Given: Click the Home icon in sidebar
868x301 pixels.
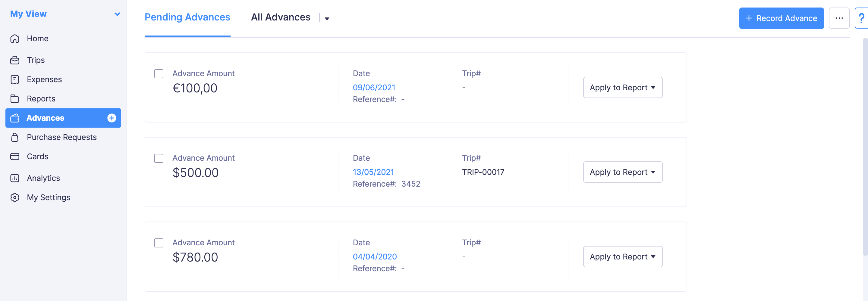Looking at the screenshot, I should click(15, 39).
